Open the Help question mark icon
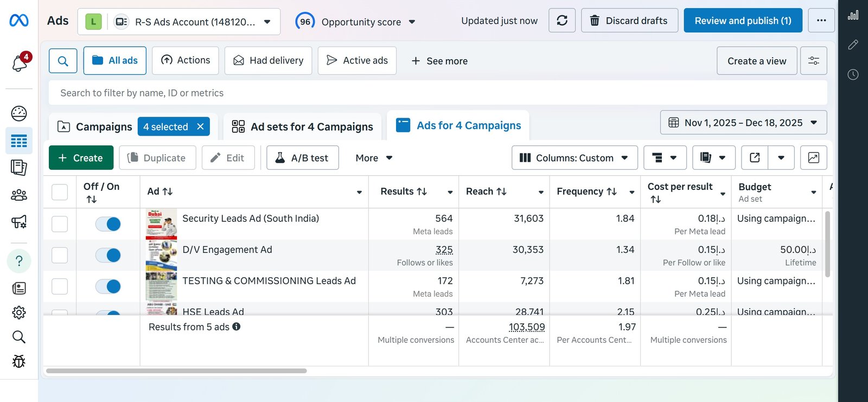The image size is (868, 402). tap(19, 261)
